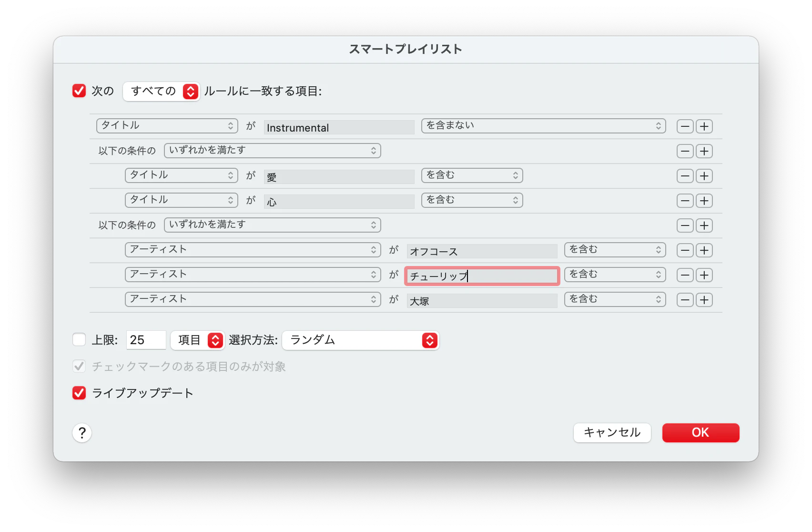Remove the Instrumental title rule with minus
The image size is (812, 532).
[x=685, y=126]
